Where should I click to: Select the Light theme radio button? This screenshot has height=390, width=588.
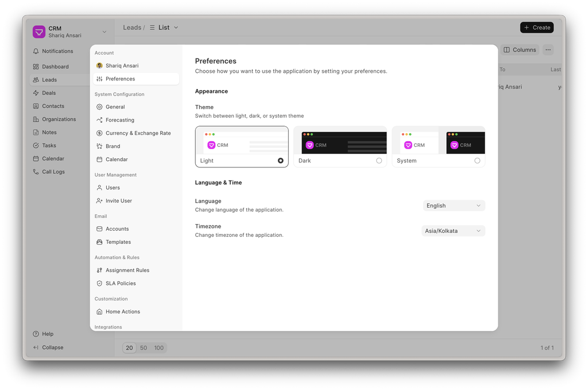[x=280, y=161]
